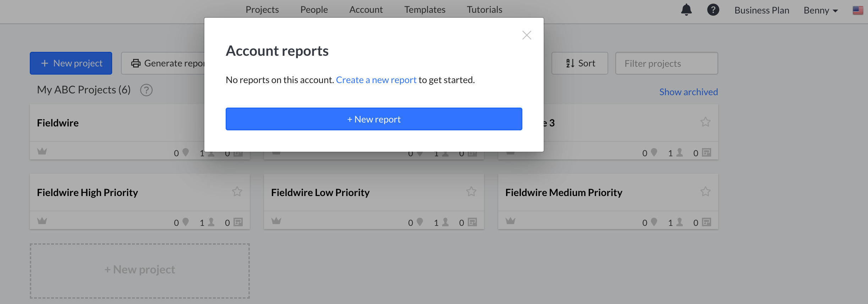Close the Account reports dialog
The width and height of the screenshot is (868, 304).
coord(527,35)
